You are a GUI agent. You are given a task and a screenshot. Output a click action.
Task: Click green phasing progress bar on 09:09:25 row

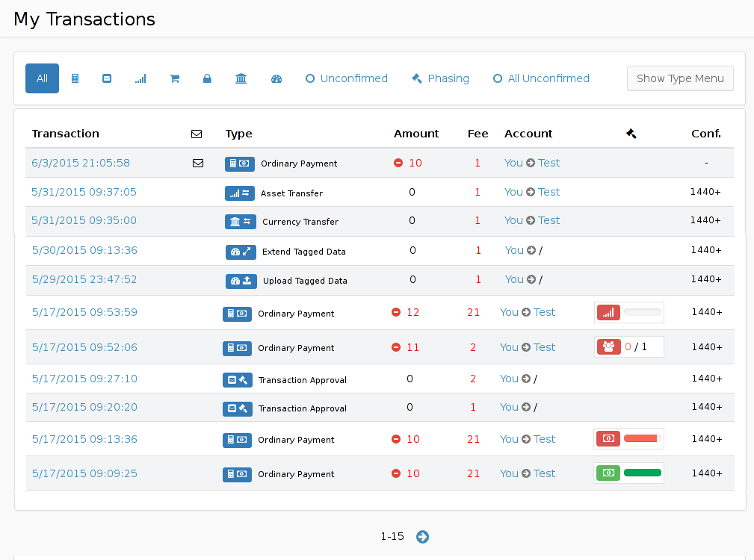point(642,473)
